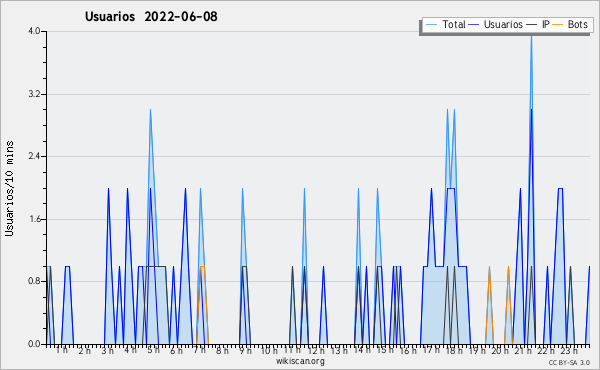Click the Usuarios/10 mins y-axis title
Screen dimensions: 600x370
click(x=9, y=188)
